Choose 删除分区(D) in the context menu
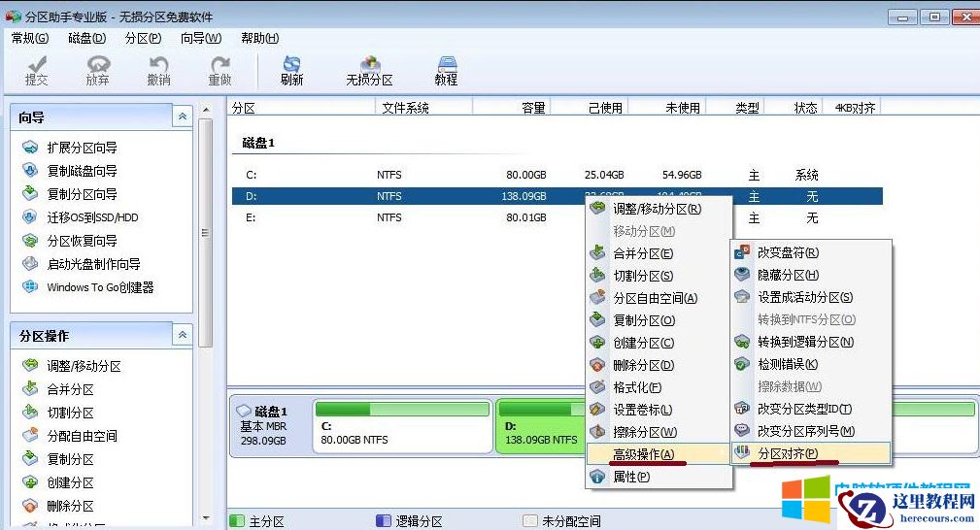 pos(659,365)
